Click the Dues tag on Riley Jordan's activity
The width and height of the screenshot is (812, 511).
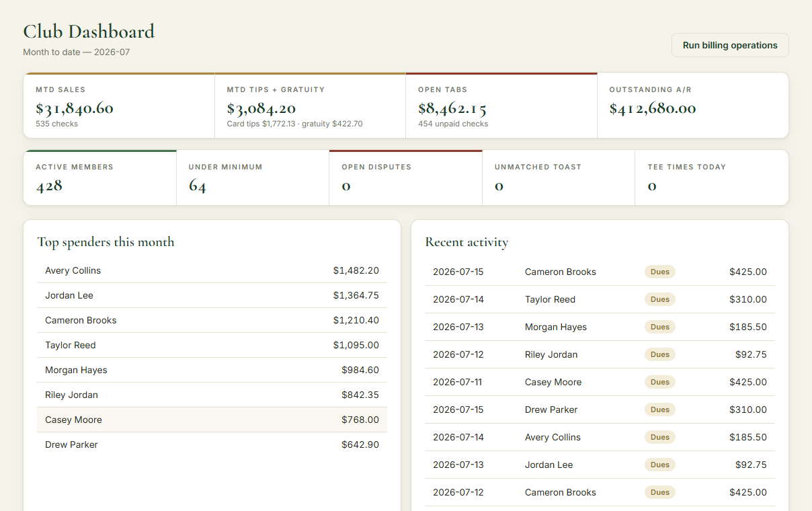(660, 354)
